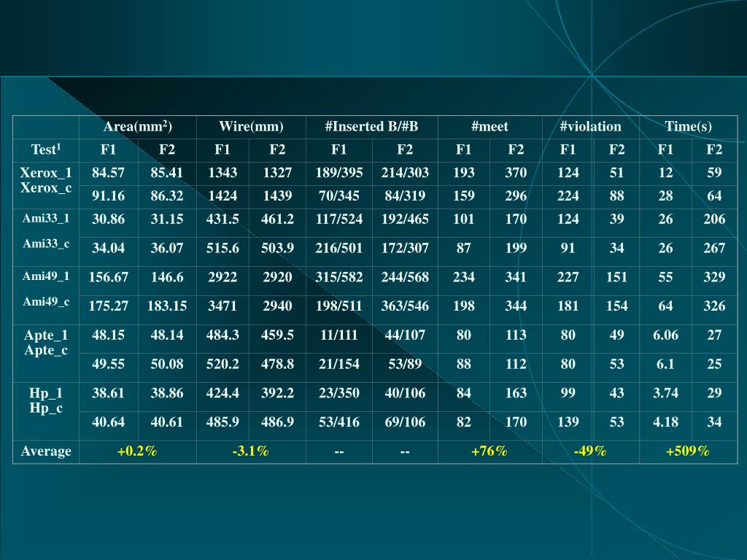747x560 pixels.
Task: Select the "189/395" inserted buffer cell
Action: (x=338, y=172)
